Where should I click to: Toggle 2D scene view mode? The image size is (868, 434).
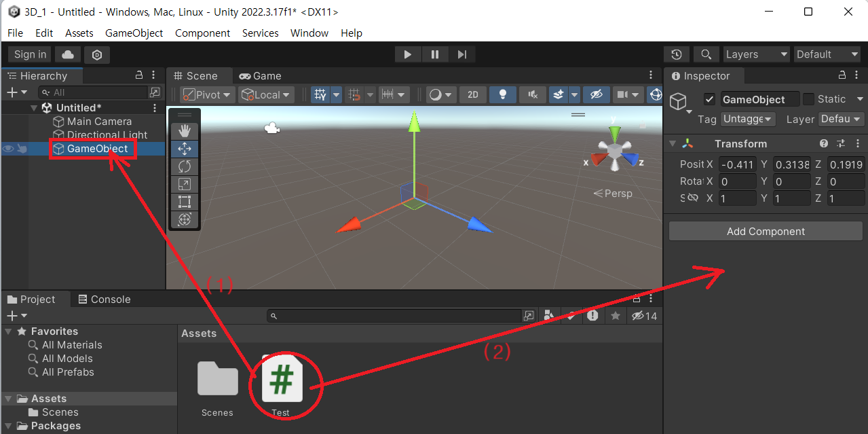(473, 95)
